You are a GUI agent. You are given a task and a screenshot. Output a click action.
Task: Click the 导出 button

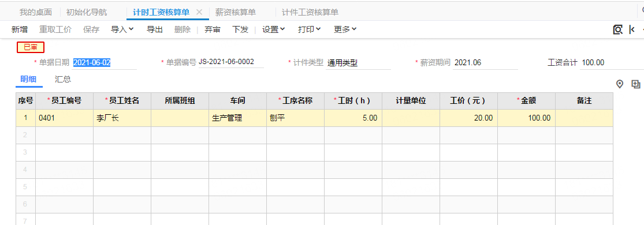(155, 29)
